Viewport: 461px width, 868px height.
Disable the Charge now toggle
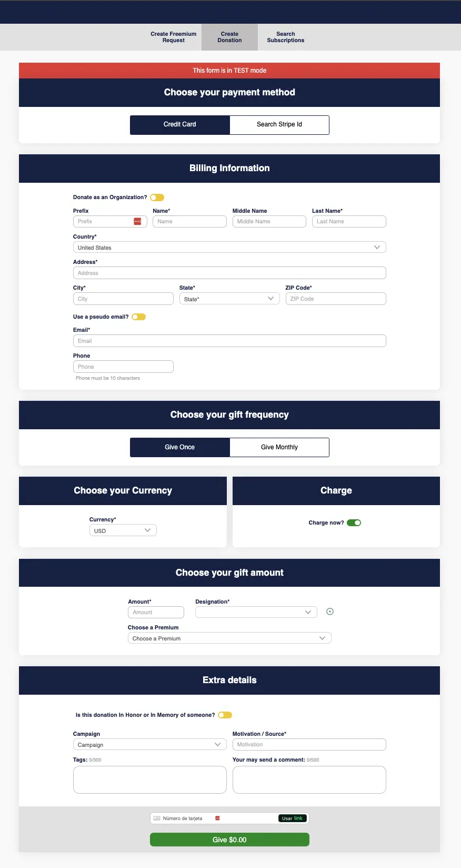354,523
